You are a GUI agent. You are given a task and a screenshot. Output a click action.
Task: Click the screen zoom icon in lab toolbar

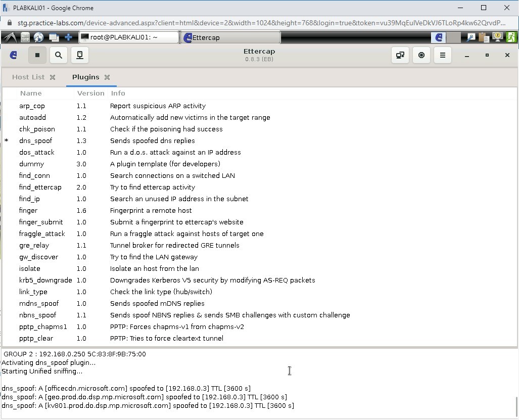click(x=470, y=36)
